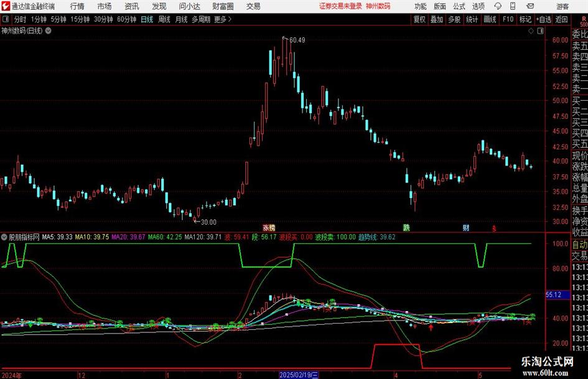Click the 画线 drawing toolbar button
The image size is (588, 379).
490,19
